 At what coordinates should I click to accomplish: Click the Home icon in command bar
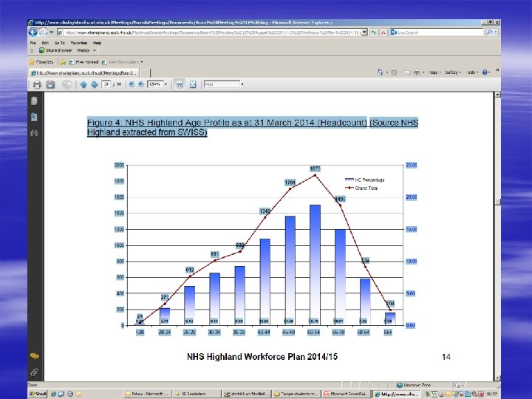point(381,72)
